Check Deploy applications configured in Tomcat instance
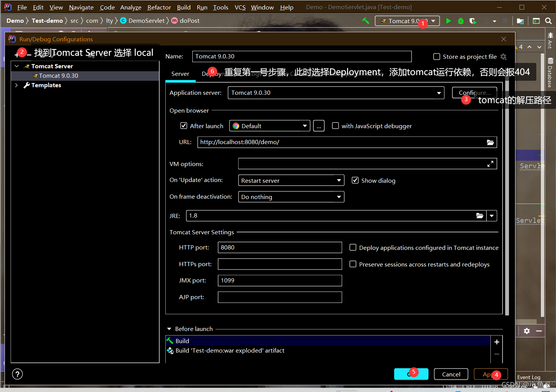The height and width of the screenshot is (392, 556). (353, 247)
